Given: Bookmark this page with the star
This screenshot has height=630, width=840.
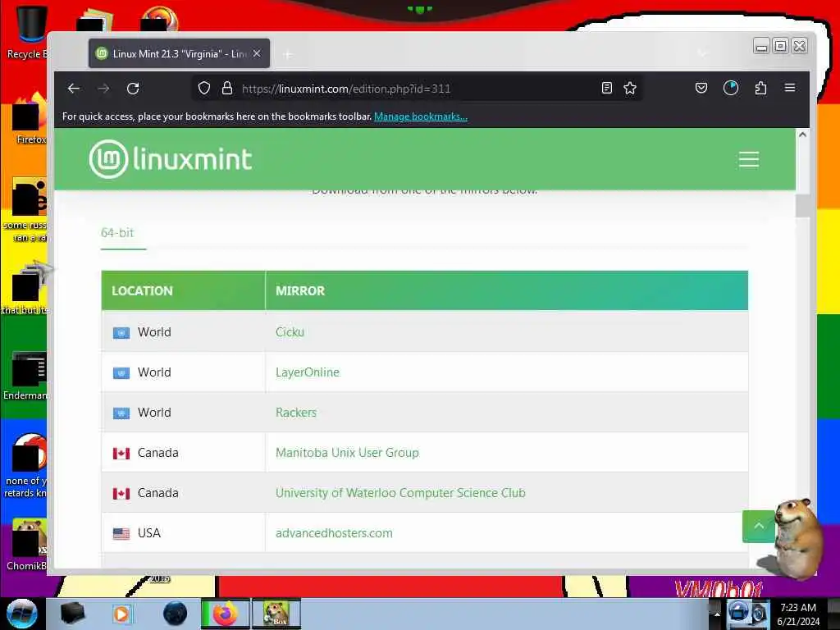Looking at the screenshot, I should pyautogui.click(x=630, y=89).
